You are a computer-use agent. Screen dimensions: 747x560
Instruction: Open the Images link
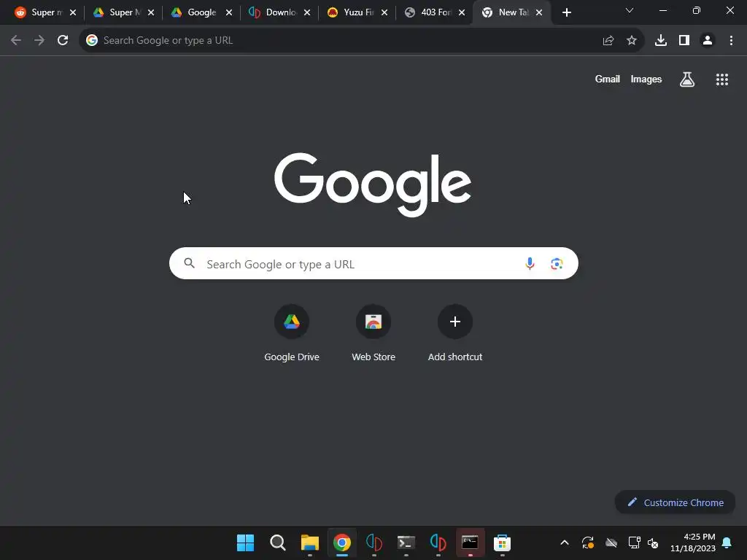coord(646,79)
